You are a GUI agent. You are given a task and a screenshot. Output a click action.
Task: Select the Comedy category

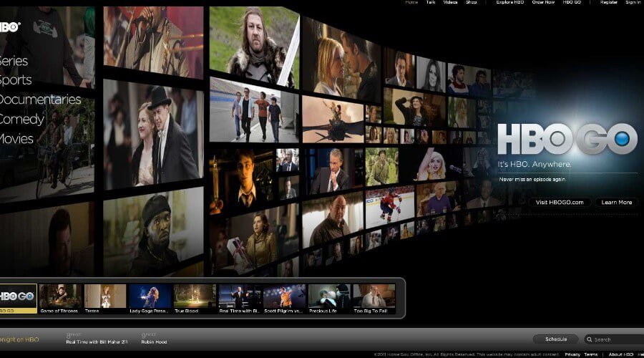coord(21,119)
